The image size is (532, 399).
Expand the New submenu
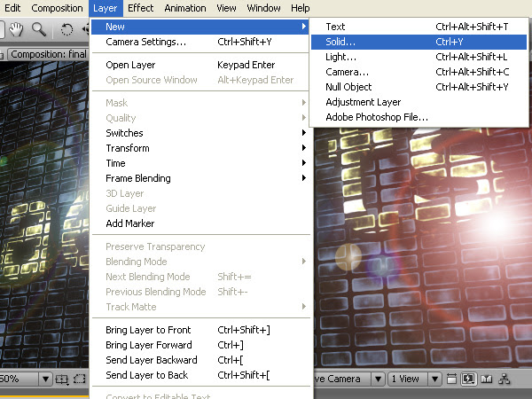pos(200,27)
